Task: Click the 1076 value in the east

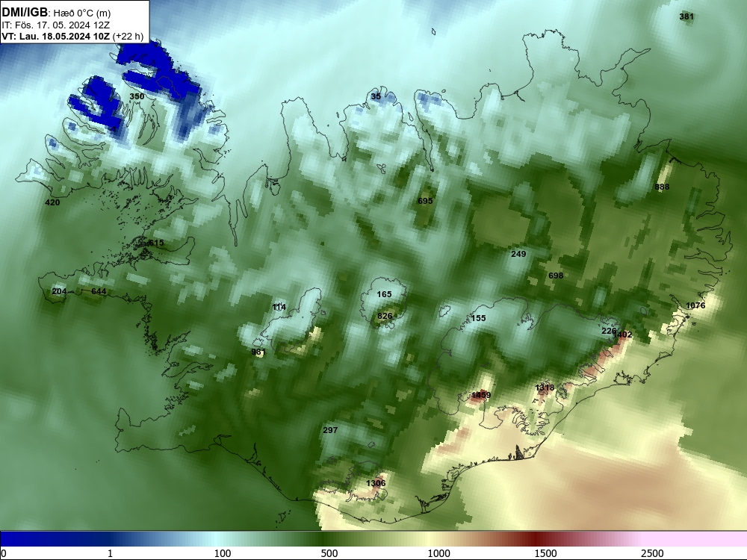Action: coord(695,305)
